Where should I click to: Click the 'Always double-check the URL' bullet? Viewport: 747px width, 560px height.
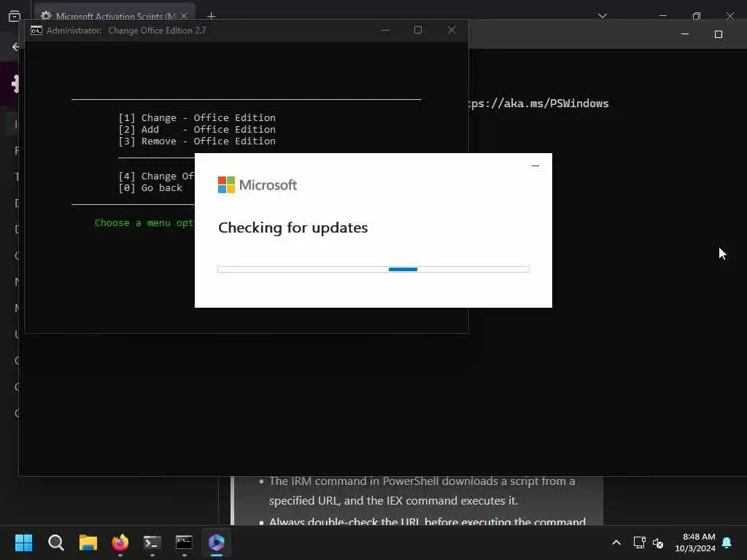click(427, 521)
